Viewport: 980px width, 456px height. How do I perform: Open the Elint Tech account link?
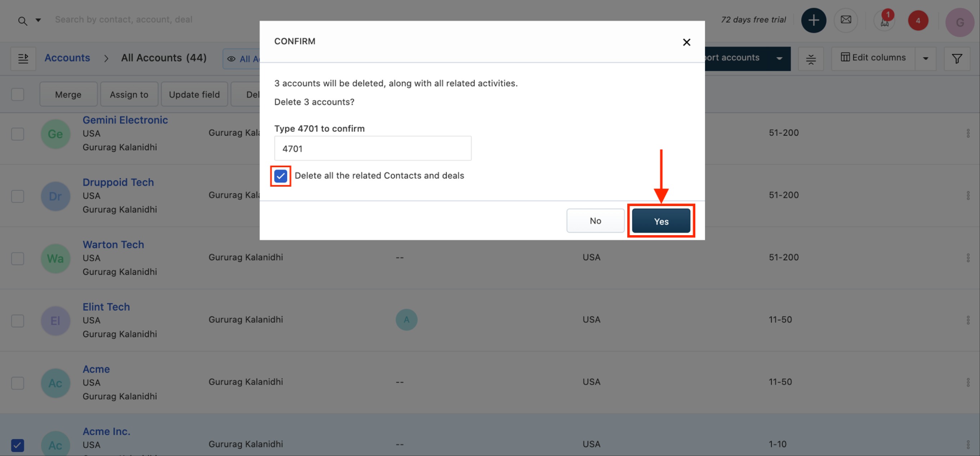[106, 307]
